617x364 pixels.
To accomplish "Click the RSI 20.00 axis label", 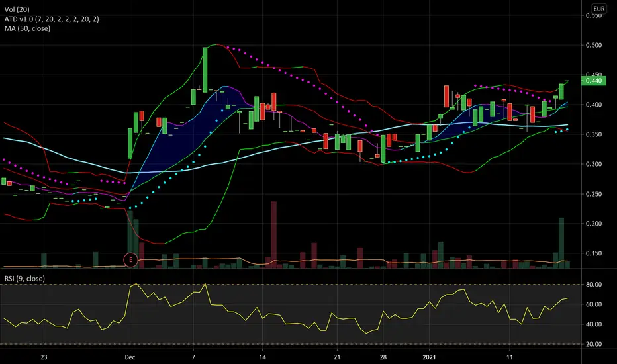I will click(594, 344).
